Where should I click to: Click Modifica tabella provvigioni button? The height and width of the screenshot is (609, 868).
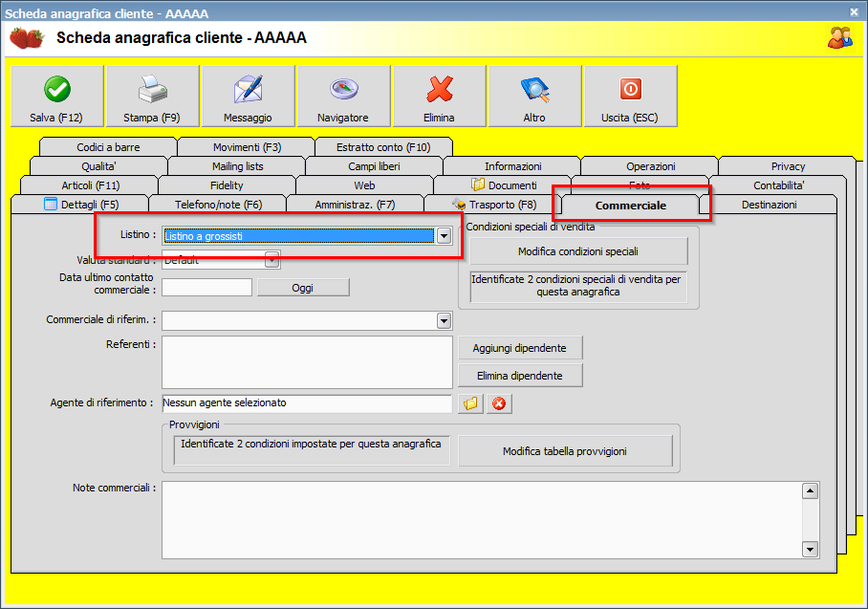[x=565, y=451]
